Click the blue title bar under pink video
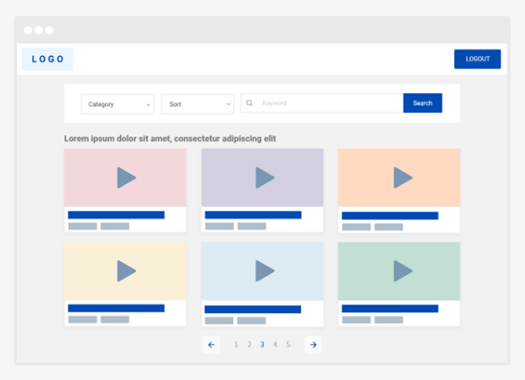The height and width of the screenshot is (380, 525). coord(116,215)
